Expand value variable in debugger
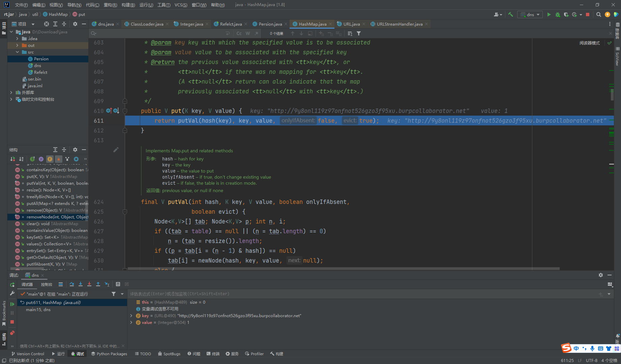Screen dimensions: 621x364 tap(131, 323)
